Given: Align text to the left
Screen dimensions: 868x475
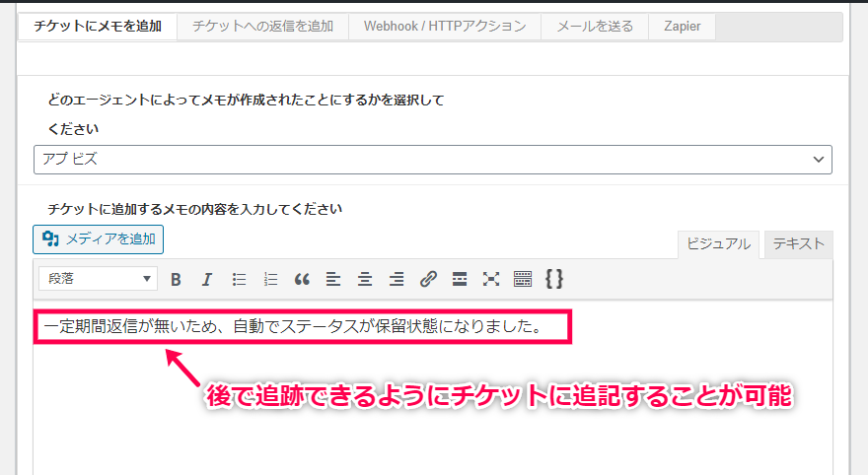Looking at the screenshot, I should click(x=333, y=279).
